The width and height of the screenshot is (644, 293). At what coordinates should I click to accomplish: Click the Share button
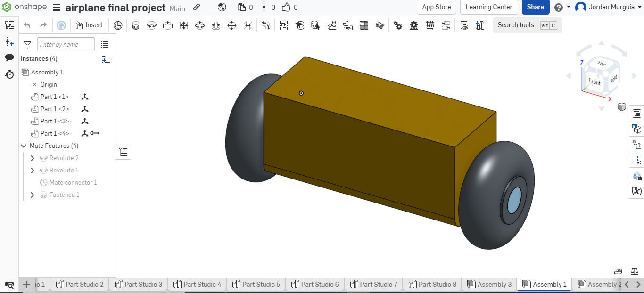click(536, 7)
